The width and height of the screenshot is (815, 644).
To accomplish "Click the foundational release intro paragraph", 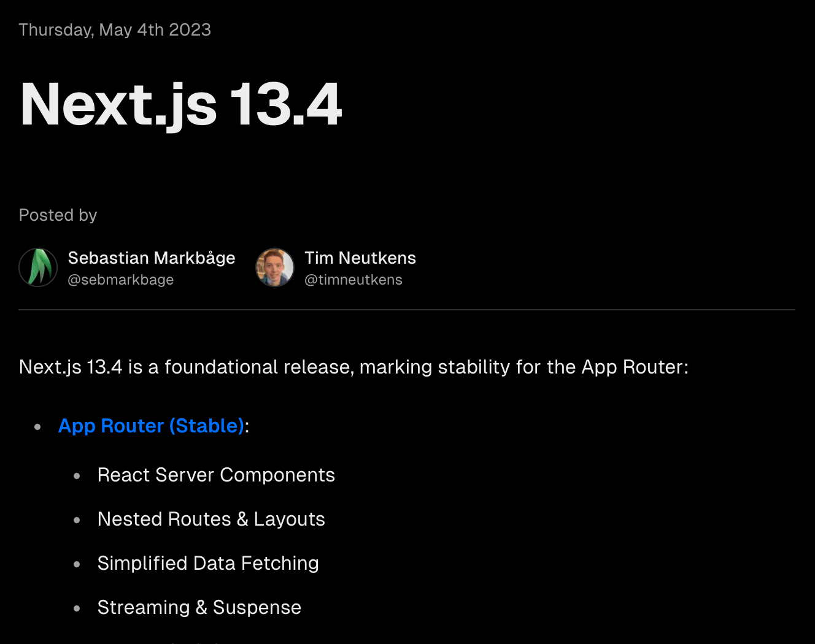I will coord(353,367).
